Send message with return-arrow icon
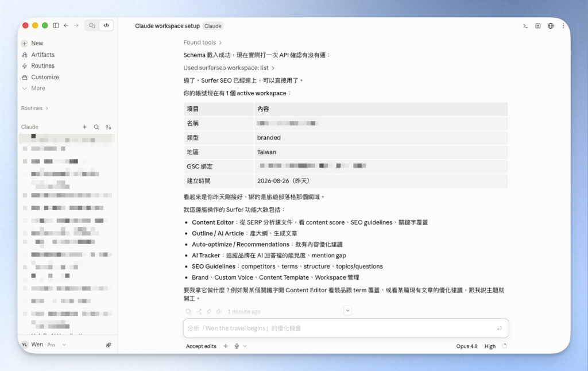This screenshot has width=588, height=371. click(x=500, y=329)
